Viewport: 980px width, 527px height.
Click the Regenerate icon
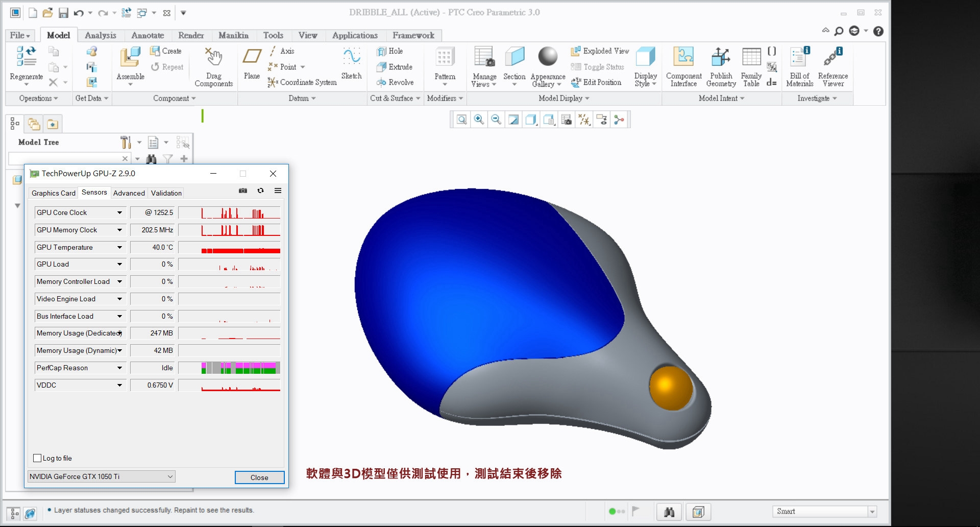[x=26, y=57]
